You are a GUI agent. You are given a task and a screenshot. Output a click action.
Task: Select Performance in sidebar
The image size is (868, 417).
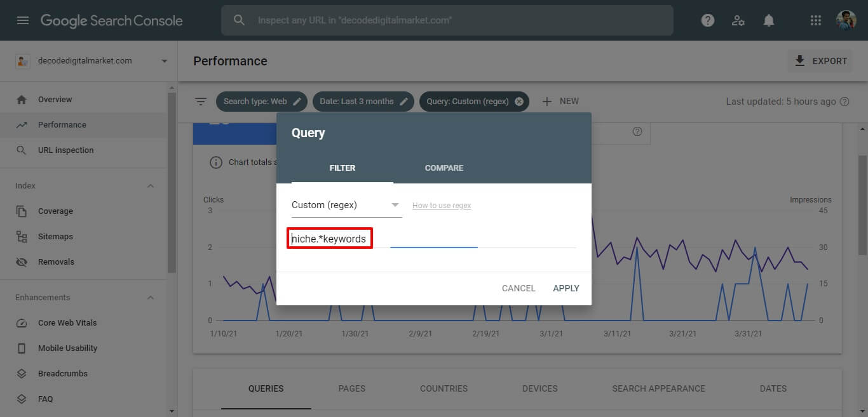(x=62, y=125)
